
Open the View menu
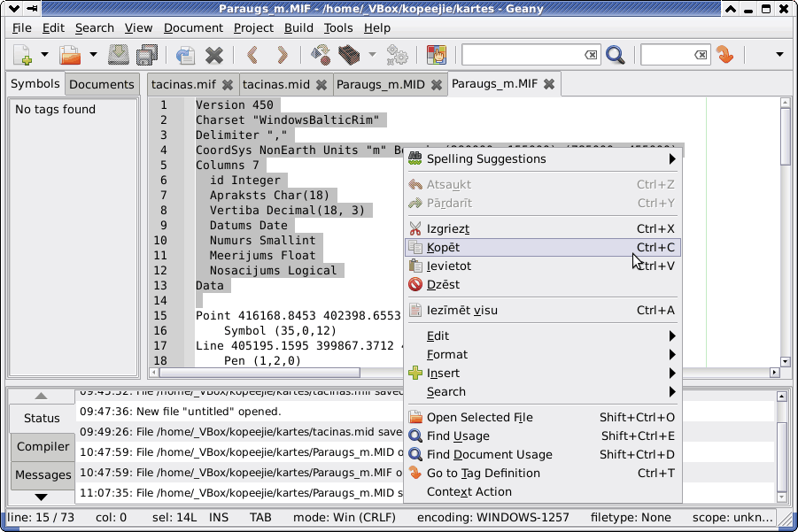point(138,28)
